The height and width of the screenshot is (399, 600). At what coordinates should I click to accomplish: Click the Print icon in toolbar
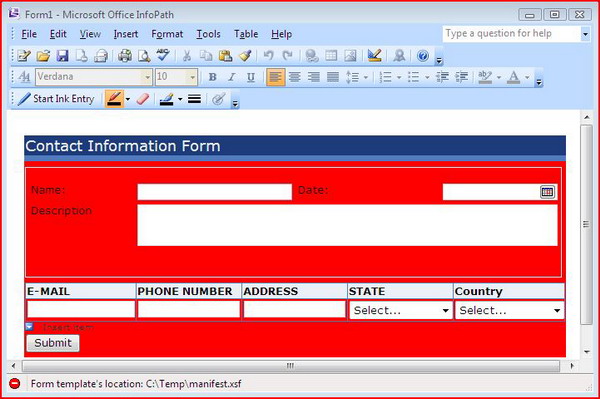tap(124, 56)
